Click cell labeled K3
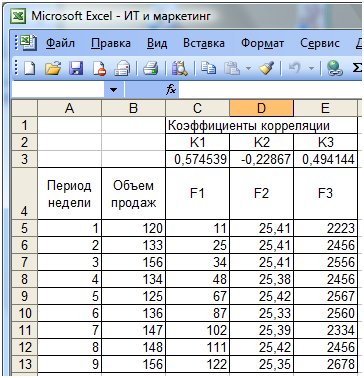The image size is (364, 378). (x=325, y=142)
